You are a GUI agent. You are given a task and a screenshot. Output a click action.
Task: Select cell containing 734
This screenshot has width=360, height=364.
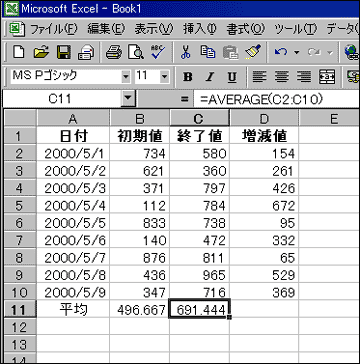[139, 153]
